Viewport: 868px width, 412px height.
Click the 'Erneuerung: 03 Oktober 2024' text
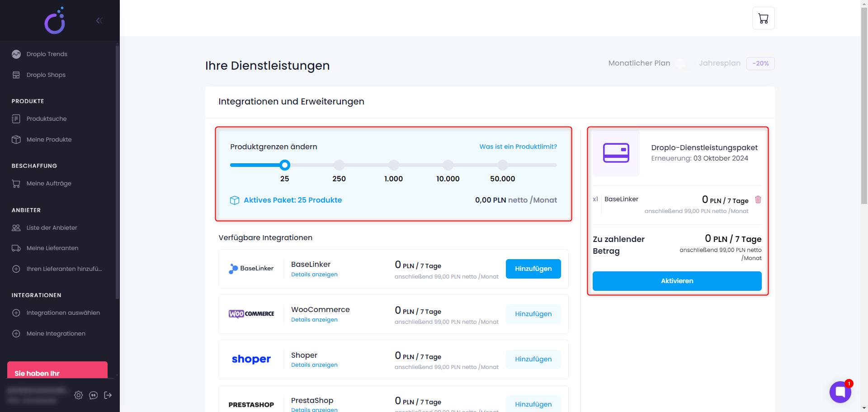(699, 158)
